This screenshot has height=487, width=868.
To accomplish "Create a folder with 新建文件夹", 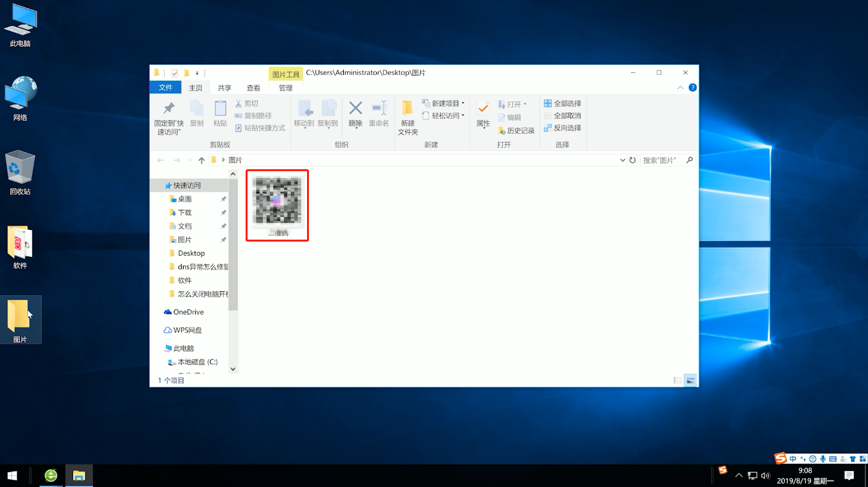I will (x=408, y=118).
